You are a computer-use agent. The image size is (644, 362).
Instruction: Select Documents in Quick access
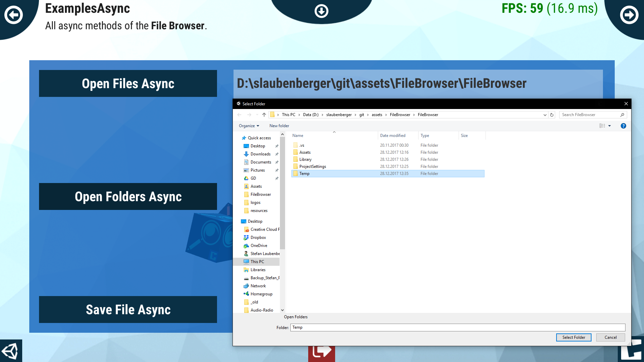(261, 162)
